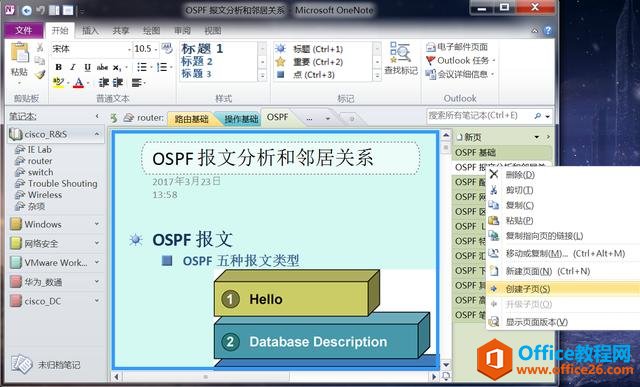Toggle strikethrough formatting
The image size is (640, 387).
point(102,67)
